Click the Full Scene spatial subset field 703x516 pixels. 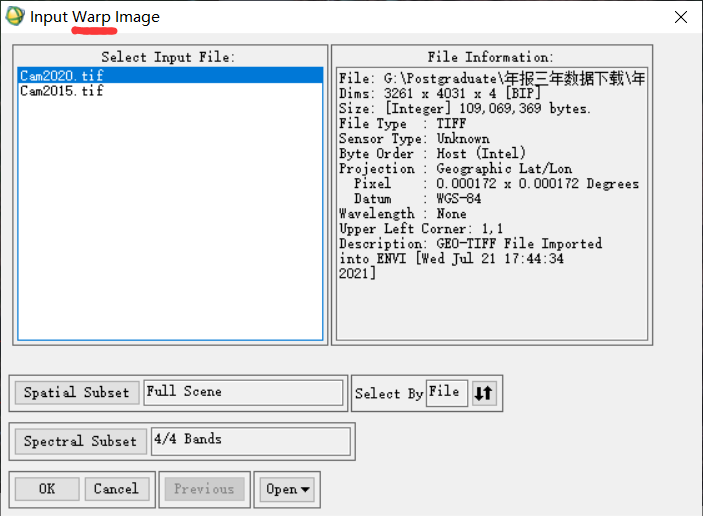click(x=243, y=393)
